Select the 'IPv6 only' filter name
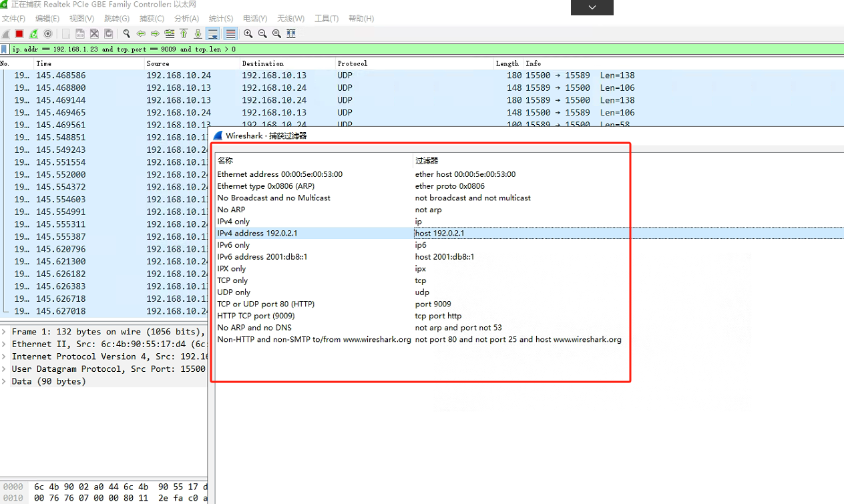Screen dimensions: 844x504 point(233,245)
